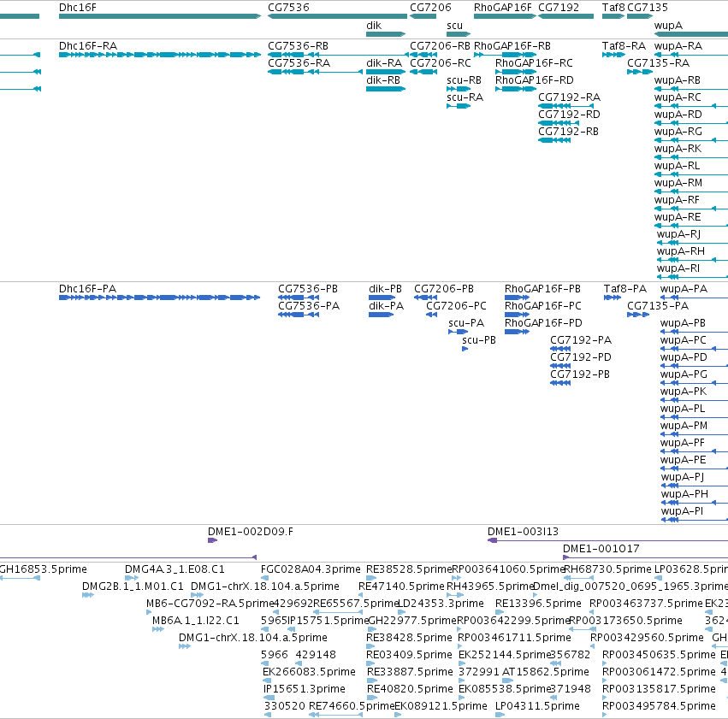
Task: Open the Taf8 gene label
Action: tap(613, 8)
